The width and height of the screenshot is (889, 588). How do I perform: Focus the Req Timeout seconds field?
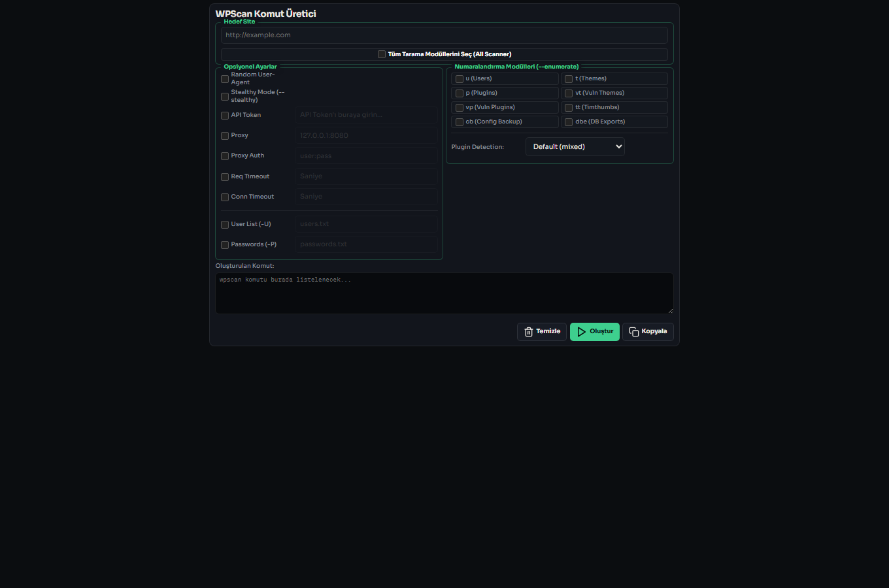[366, 176]
